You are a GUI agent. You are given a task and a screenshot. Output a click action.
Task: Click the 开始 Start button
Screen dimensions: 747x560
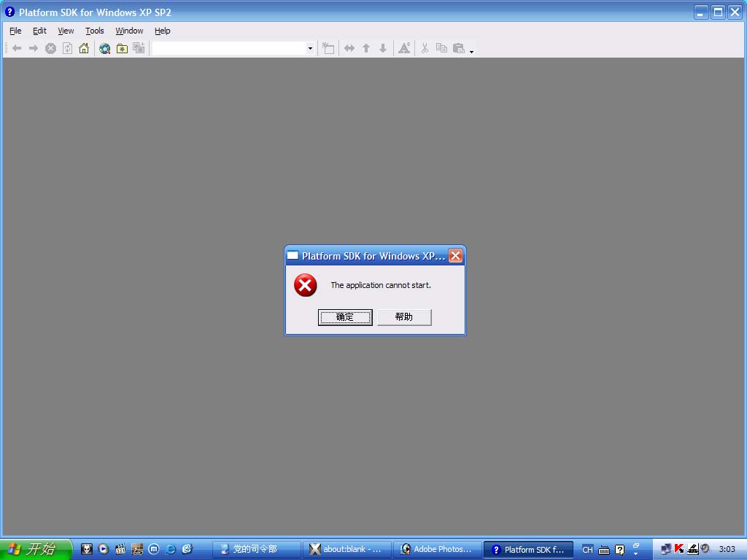pyautogui.click(x=36, y=549)
